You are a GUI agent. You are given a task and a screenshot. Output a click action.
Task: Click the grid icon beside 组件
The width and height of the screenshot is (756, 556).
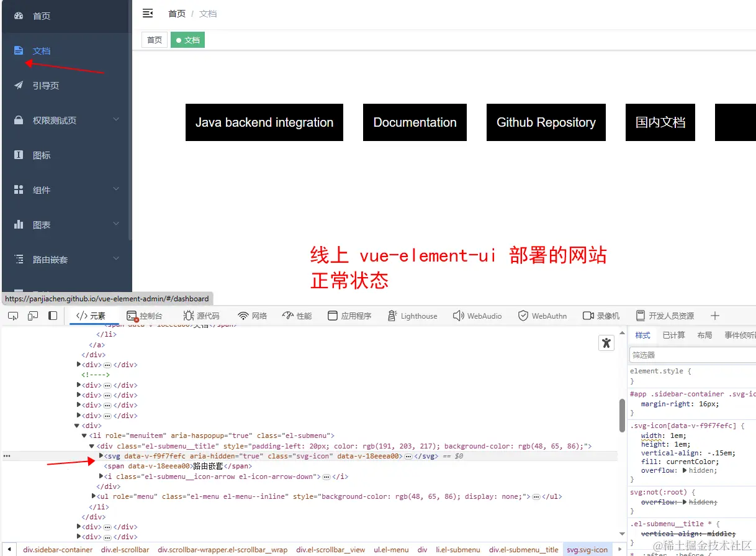point(19,190)
